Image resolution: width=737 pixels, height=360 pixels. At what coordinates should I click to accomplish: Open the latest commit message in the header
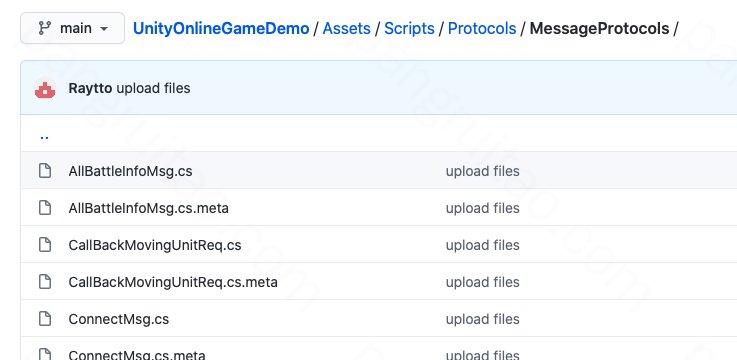[x=153, y=88]
